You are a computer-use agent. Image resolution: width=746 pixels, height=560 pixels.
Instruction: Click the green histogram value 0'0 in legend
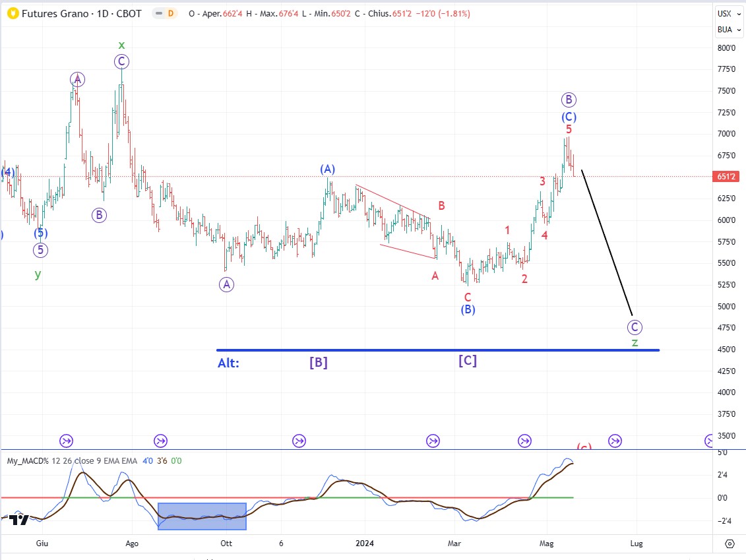(x=177, y=460)
